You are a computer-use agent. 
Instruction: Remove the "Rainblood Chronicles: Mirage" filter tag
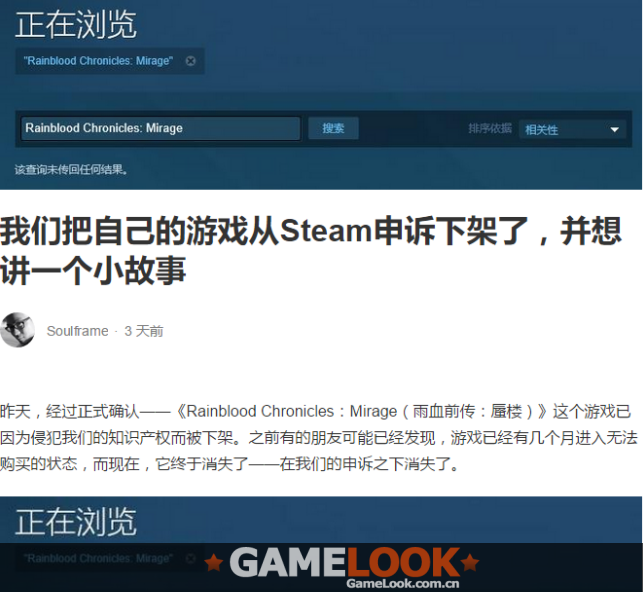190,61
